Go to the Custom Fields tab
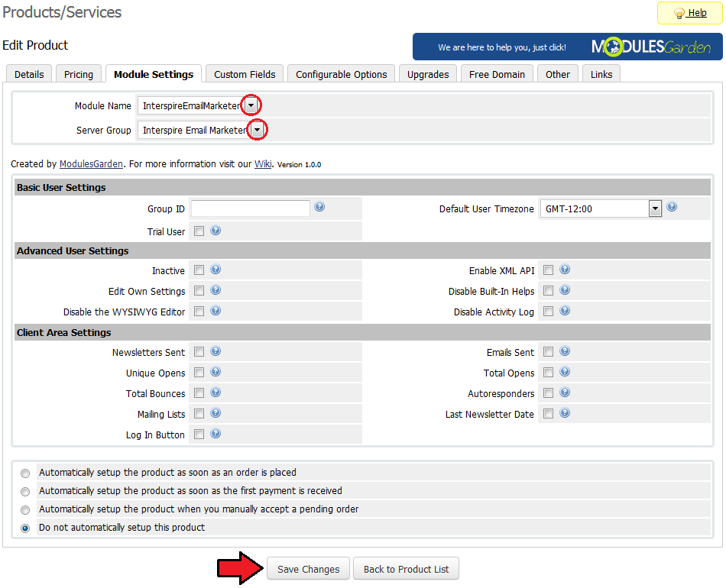 [x=245, y=74]
